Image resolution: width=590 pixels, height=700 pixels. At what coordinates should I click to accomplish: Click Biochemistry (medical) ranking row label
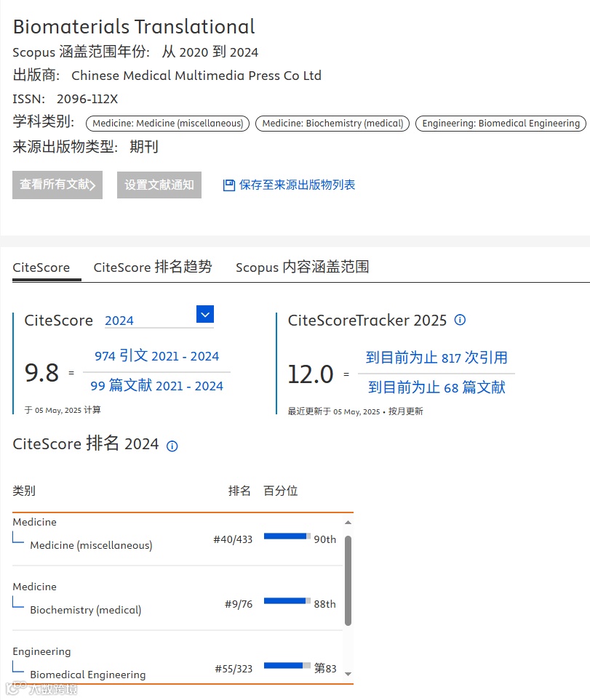point(86,610)
